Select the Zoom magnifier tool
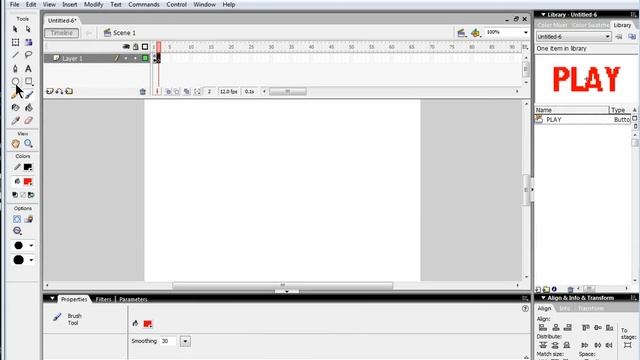This screenshot has height=360, width=640. (28, 144)
